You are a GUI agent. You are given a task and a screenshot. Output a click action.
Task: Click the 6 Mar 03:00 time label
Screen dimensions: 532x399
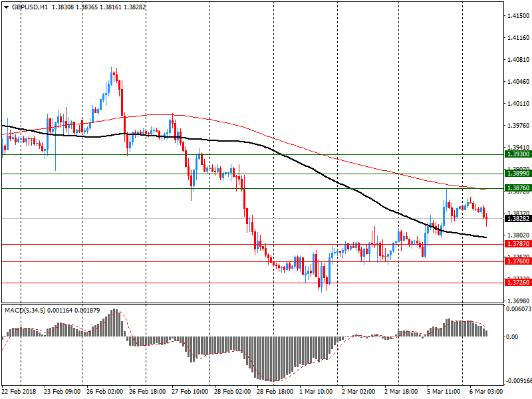point(486,392)
